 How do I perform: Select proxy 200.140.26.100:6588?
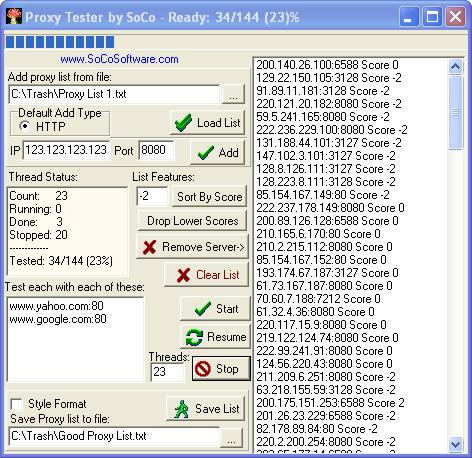(327, 65)
